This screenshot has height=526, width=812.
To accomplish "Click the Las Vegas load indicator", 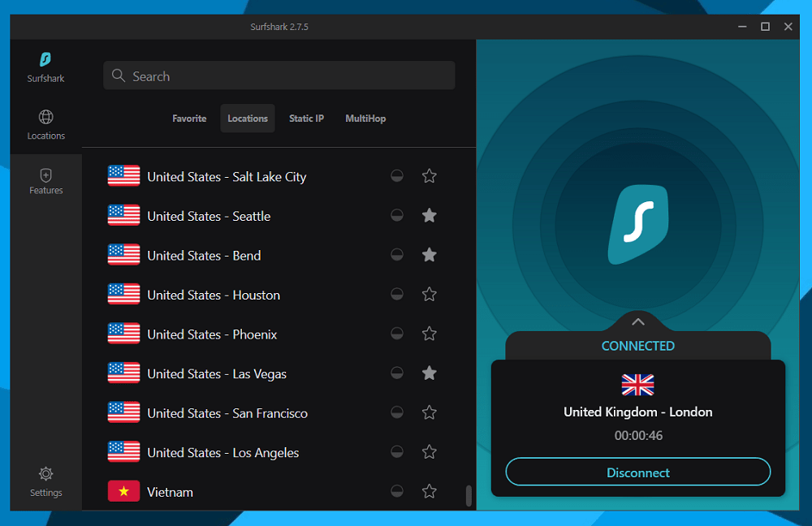I will (397, 373).
